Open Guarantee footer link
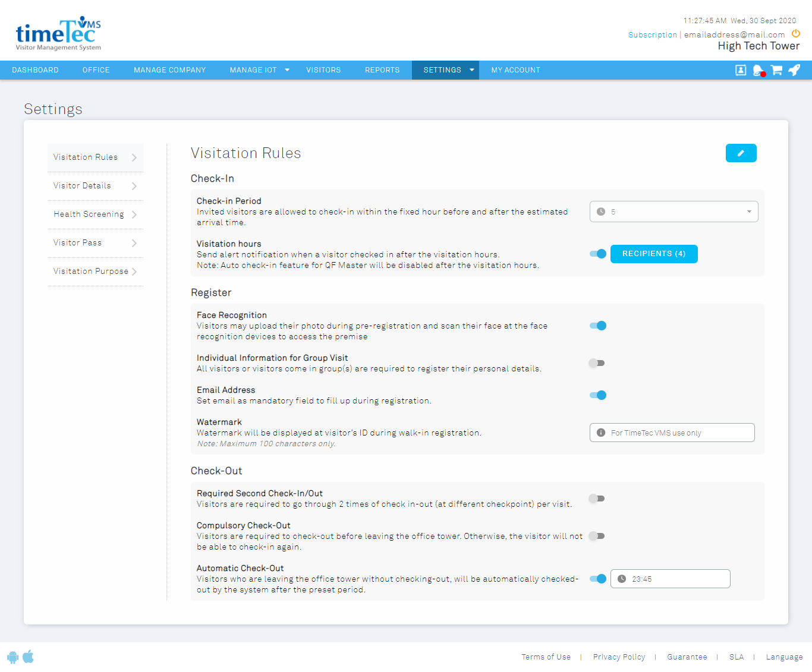This screenshot has width=812, height=672. pos(687,657)
